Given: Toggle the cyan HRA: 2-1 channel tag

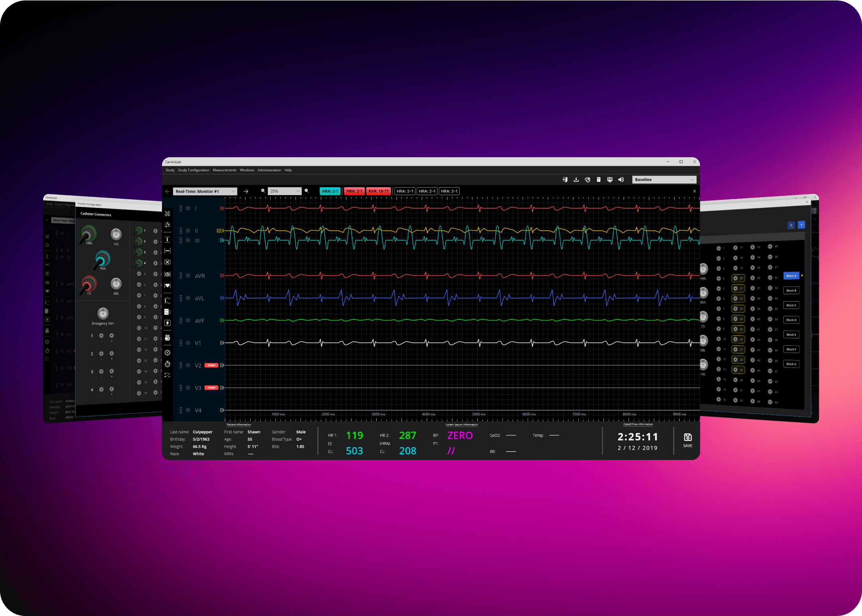Looking at the screenshot, I should pos(330,191).
